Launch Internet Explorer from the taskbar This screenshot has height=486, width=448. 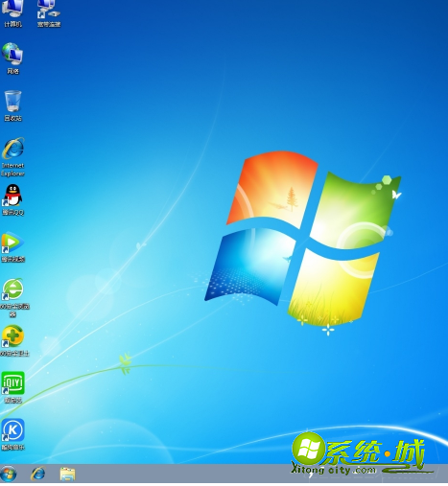tap(37, 474)
